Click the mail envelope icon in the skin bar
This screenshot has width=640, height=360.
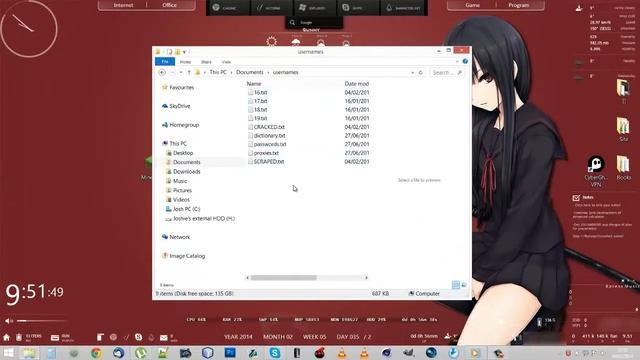pyautogui.click(x=164, y=338)
